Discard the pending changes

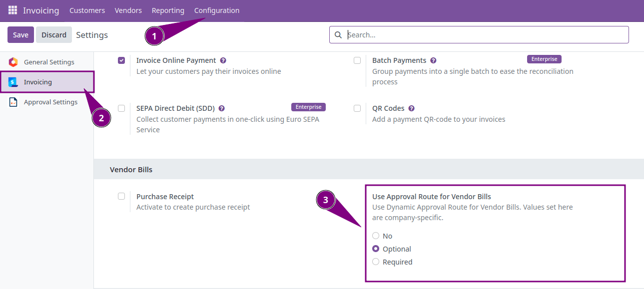(53, 34)
